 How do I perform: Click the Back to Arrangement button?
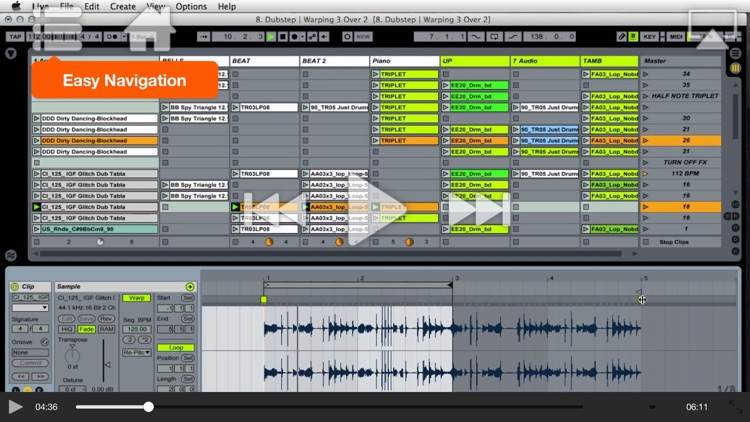(324, 36)
